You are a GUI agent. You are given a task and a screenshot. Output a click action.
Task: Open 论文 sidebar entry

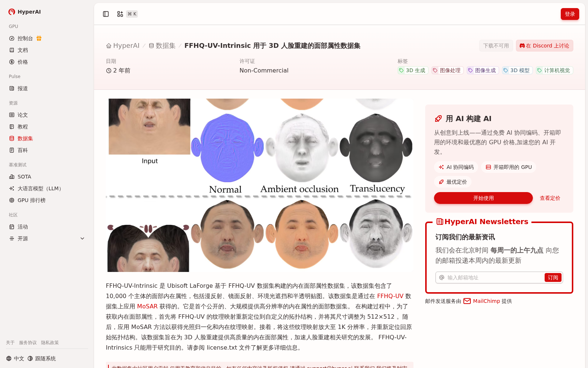47,115
